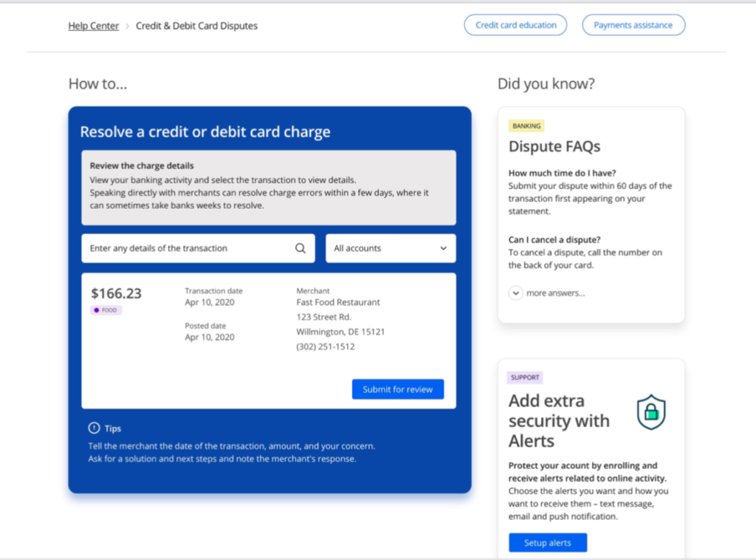756x560 pixels.
Task: Expand more answers chevron in Dispute FAQs
Action: (x=515, y=293)
